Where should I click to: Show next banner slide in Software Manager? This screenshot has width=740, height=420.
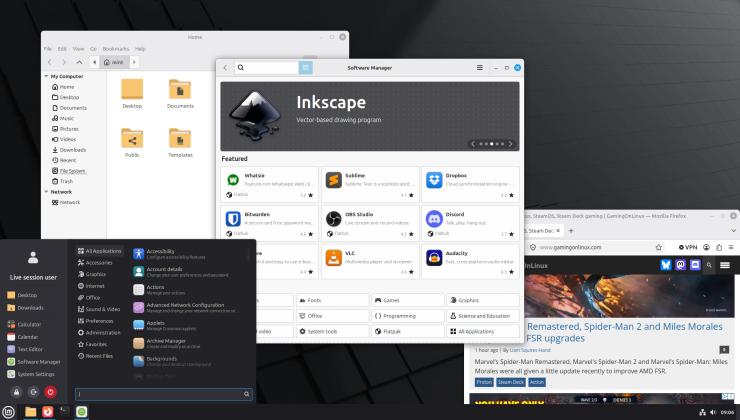[510, 144]
